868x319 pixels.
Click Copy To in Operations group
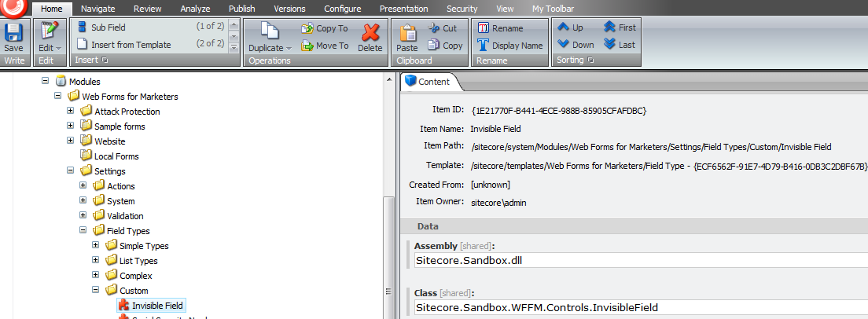tap(325, 28)
